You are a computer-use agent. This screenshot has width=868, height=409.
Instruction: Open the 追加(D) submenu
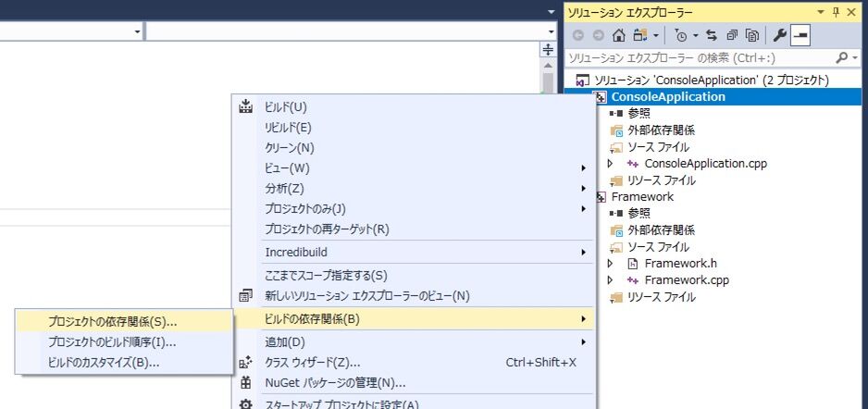pyautogui.click(x=413, y=342)
